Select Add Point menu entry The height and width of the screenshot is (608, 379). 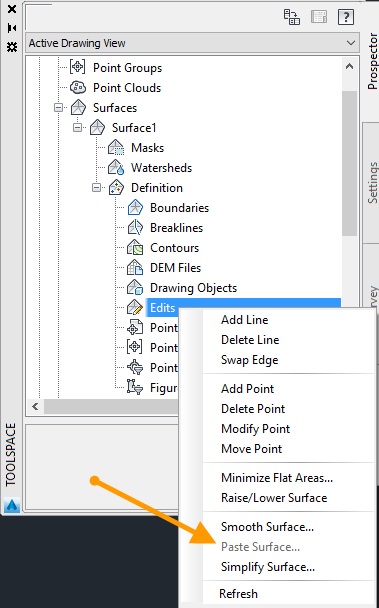[x=247, y=389]
